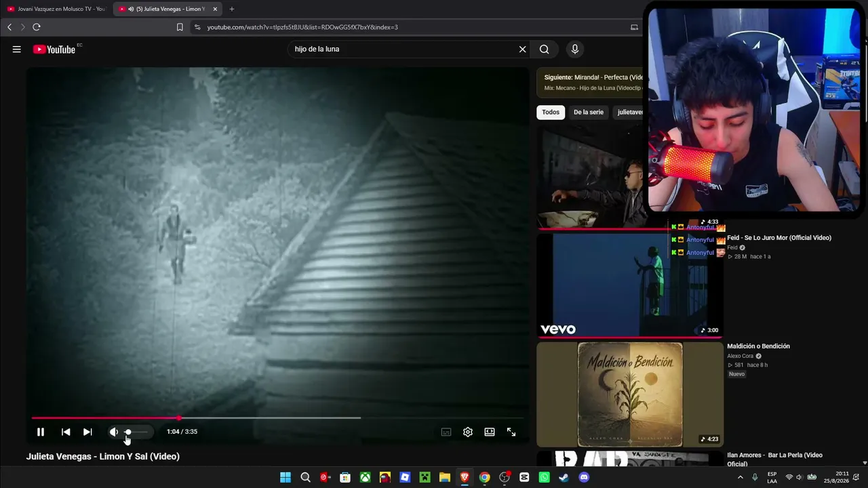This screenshot has width=868, height=488.
Task: Reload the YouTube page
Action: click(x=37, y=27)
